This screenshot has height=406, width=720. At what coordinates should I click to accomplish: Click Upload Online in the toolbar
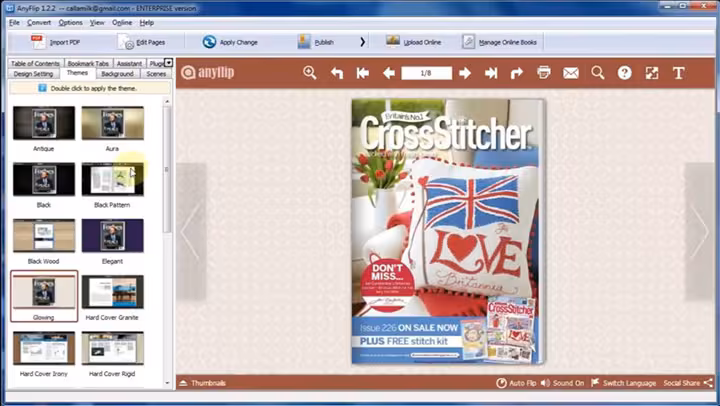coord(413,42)
